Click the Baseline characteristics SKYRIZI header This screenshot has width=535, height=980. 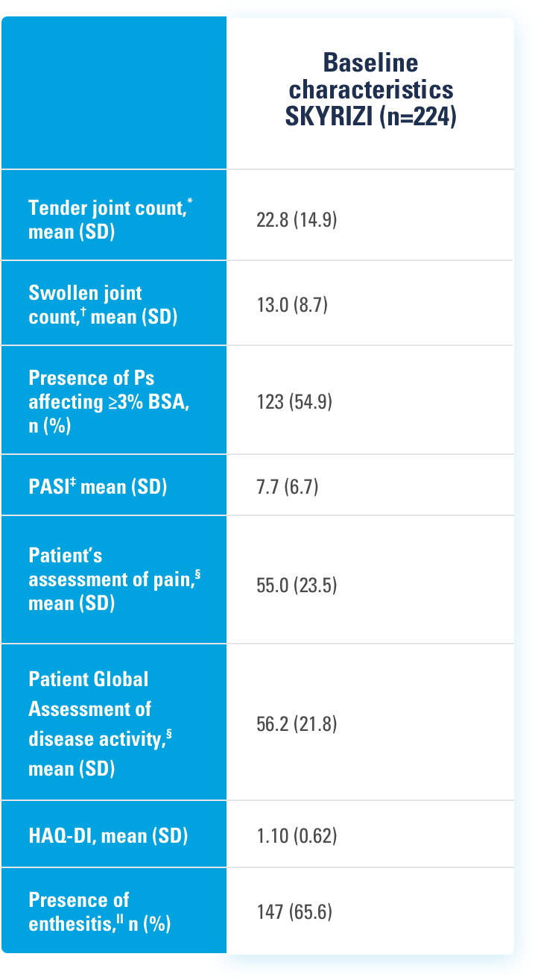pyautogui.click(x=371, y=91)
